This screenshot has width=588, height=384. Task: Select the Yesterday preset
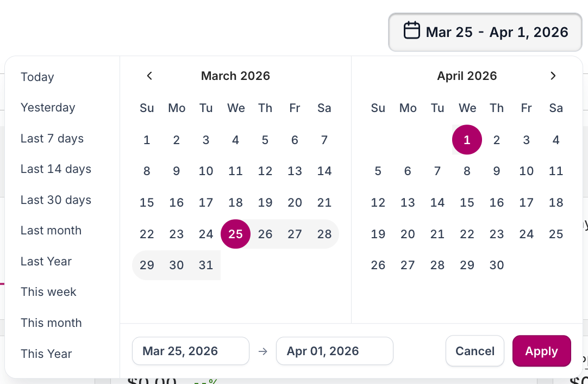pyautogui.click(x=48, y=107)
